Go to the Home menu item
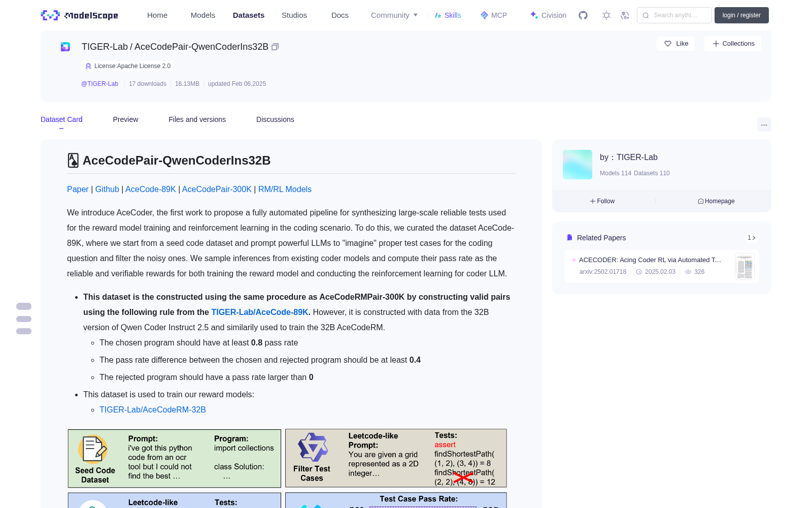 click(x=157, y=15)
